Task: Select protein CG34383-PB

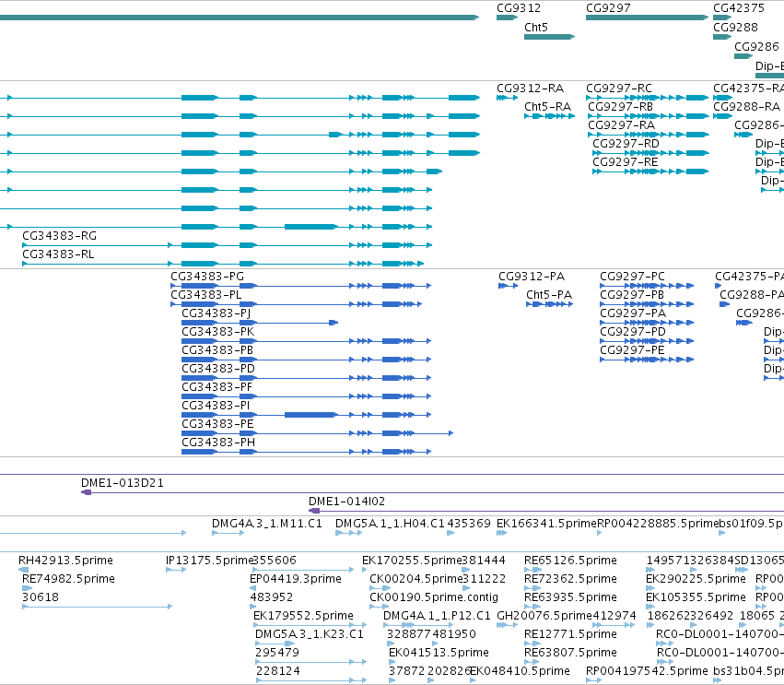Action: [x=306, y=360]
